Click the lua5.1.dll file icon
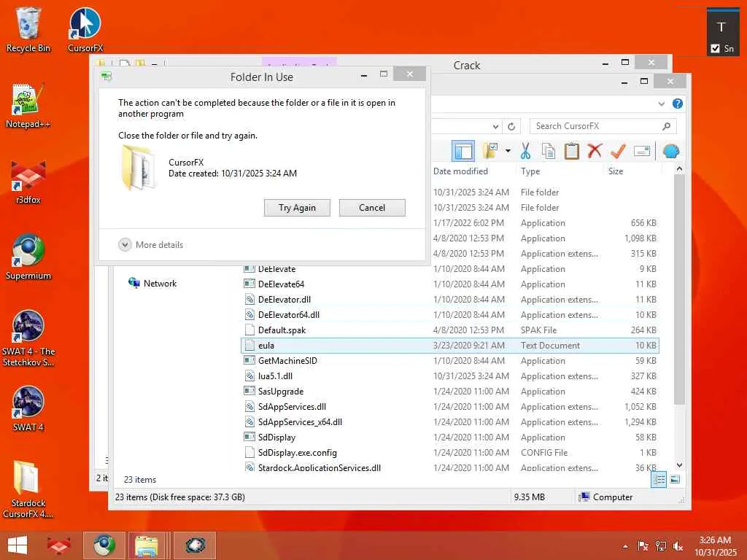This screenshot has width=747, height=560. coord(249,376)
